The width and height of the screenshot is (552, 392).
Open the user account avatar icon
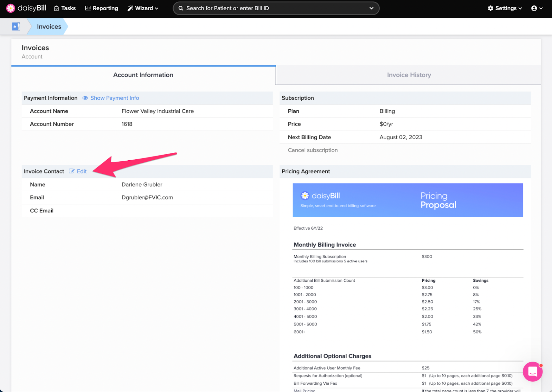(x=534, y=8)
